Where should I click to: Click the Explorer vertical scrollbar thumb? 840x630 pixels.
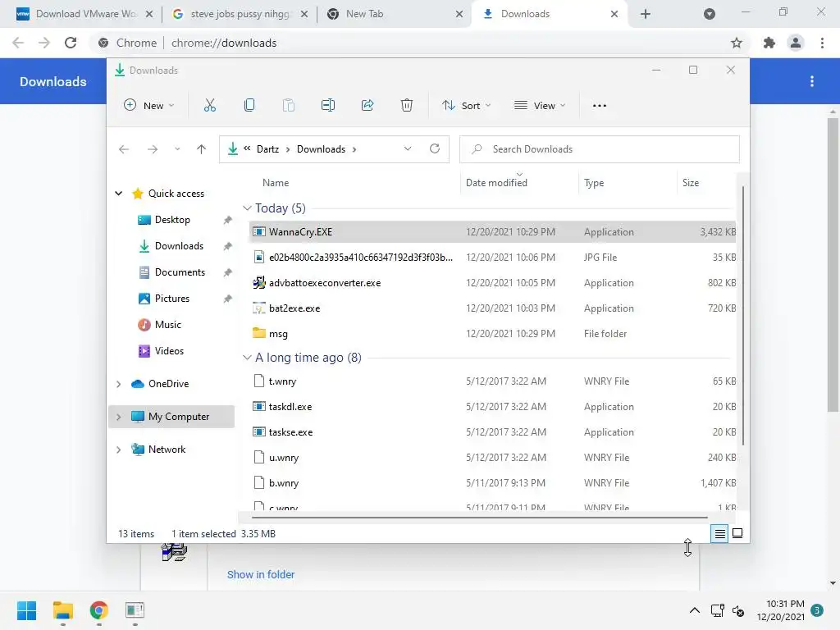pyautogui.click(x=743, y=315)
